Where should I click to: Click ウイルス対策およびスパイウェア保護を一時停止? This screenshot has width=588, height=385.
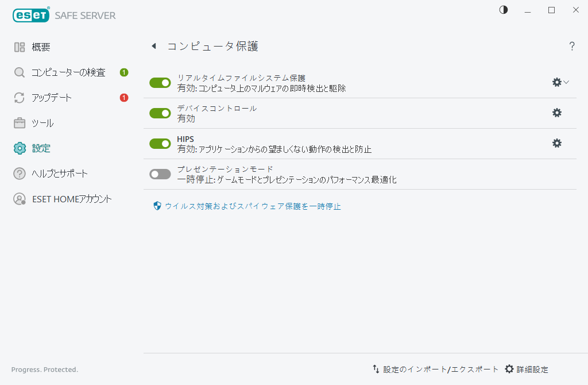(x=253, y=205)
